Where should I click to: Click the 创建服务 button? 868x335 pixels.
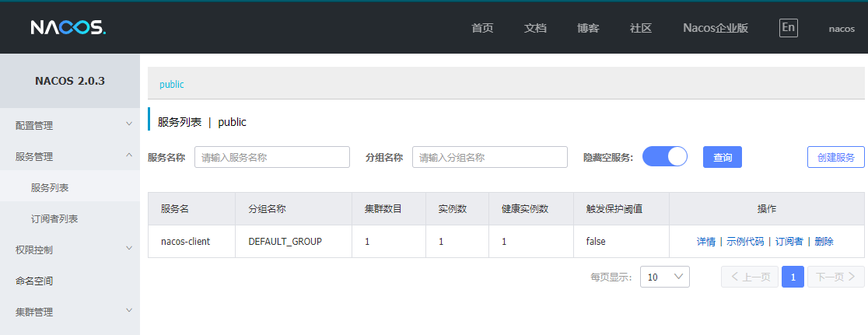click(836, 157)
